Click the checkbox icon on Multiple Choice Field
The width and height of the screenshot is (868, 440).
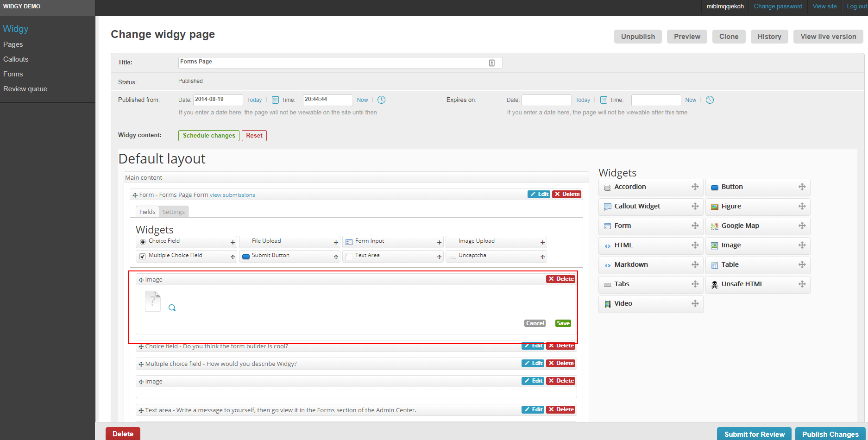(x=142, y=256)
